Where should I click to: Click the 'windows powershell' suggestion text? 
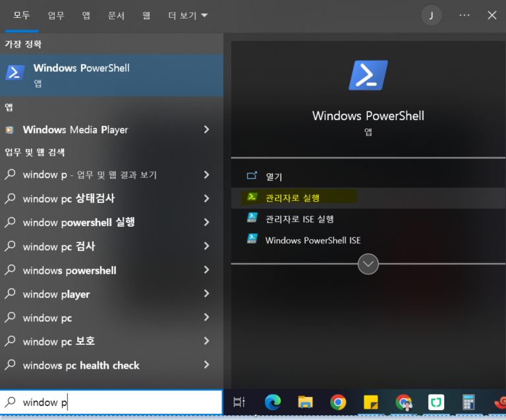tap(69, 270)
